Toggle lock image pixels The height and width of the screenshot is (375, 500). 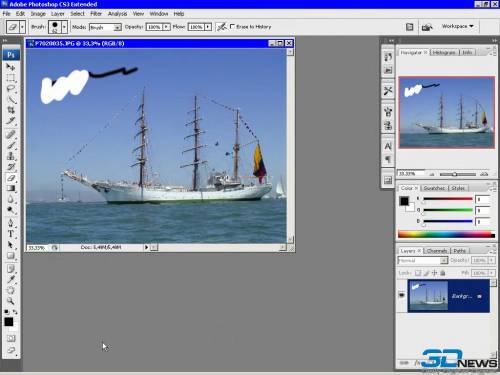point(426,273)
